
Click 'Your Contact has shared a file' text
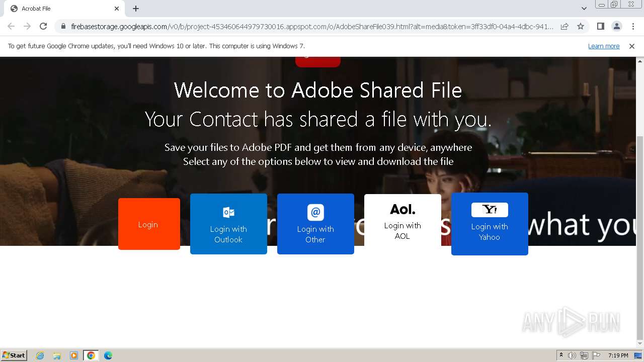click(x=318, y=120)
